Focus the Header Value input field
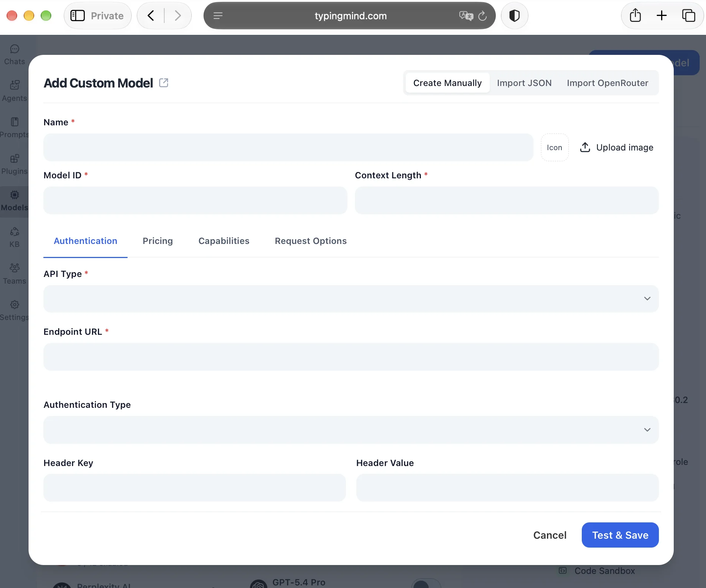Viewport: 706px width, 588px height. point(507,488)
